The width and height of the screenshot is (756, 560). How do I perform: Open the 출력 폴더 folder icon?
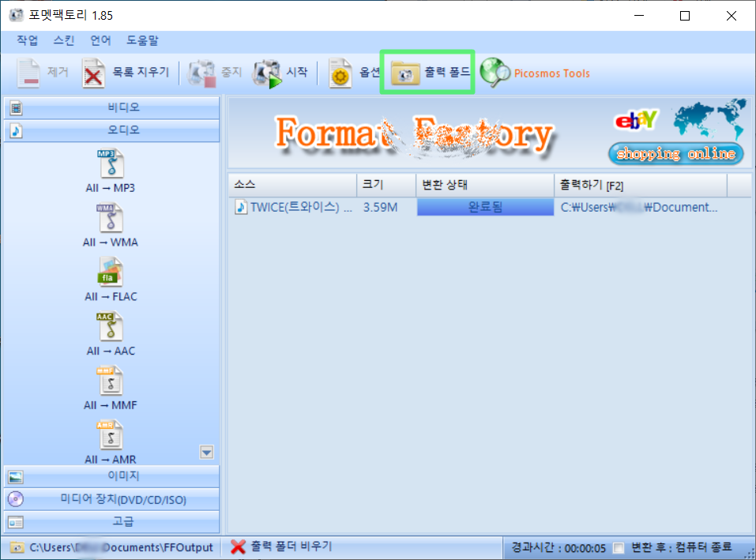[x=405, y=73]
